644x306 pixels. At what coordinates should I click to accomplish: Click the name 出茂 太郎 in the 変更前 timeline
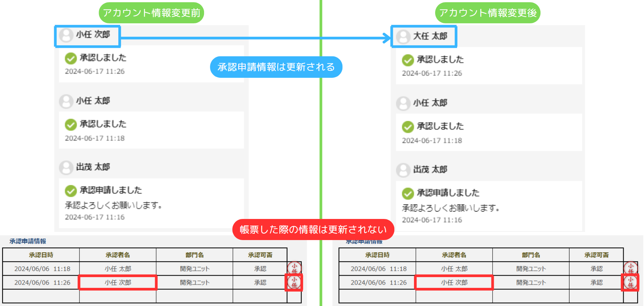pyautogui.click(x=93, y=167)
